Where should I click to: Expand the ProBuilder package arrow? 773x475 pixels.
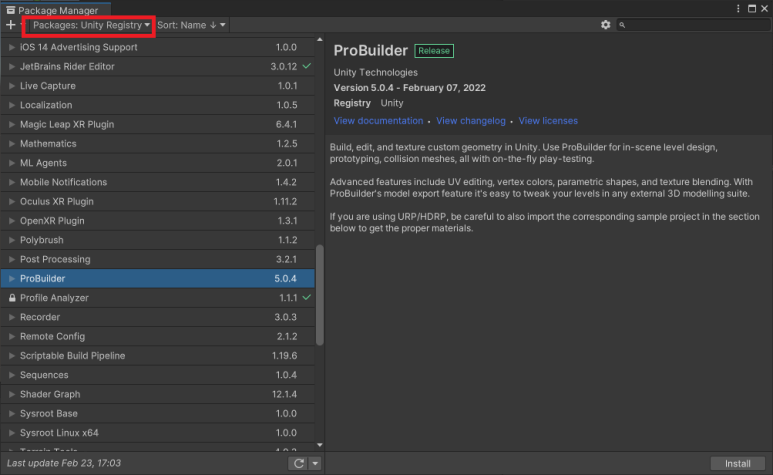(12, 278)
